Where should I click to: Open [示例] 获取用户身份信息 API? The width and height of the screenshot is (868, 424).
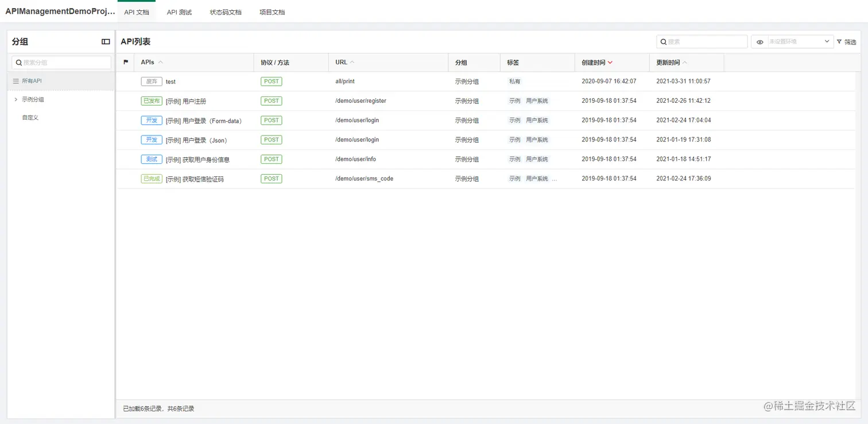(x=197, y=160)
